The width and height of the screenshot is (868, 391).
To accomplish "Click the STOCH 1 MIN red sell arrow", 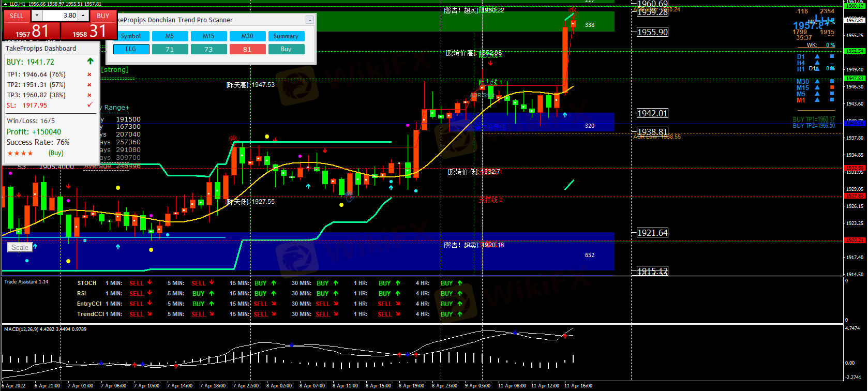I will (149, 283).
